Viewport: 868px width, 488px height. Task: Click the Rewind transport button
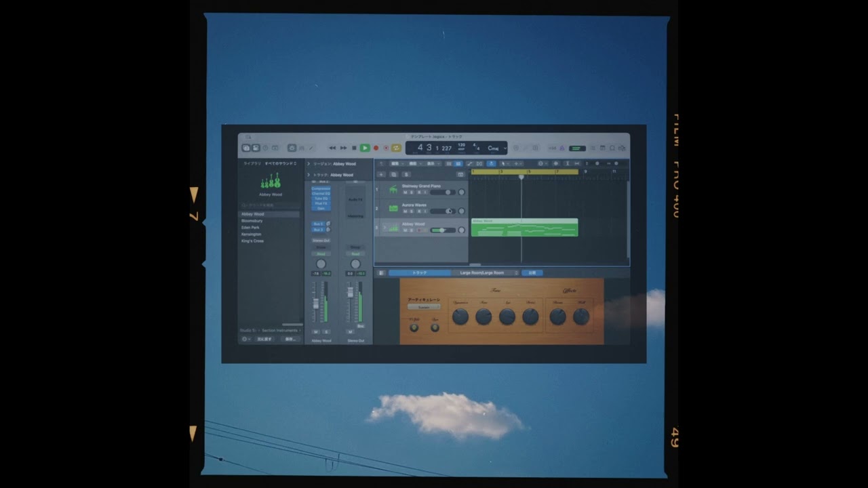[332, 148]
